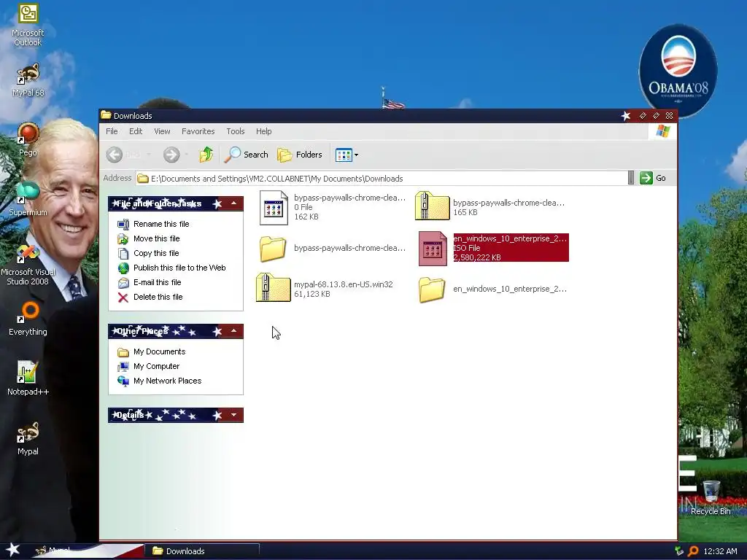Open the Favorites menu
Screen dimensions: 747x560
pos(198,131)
